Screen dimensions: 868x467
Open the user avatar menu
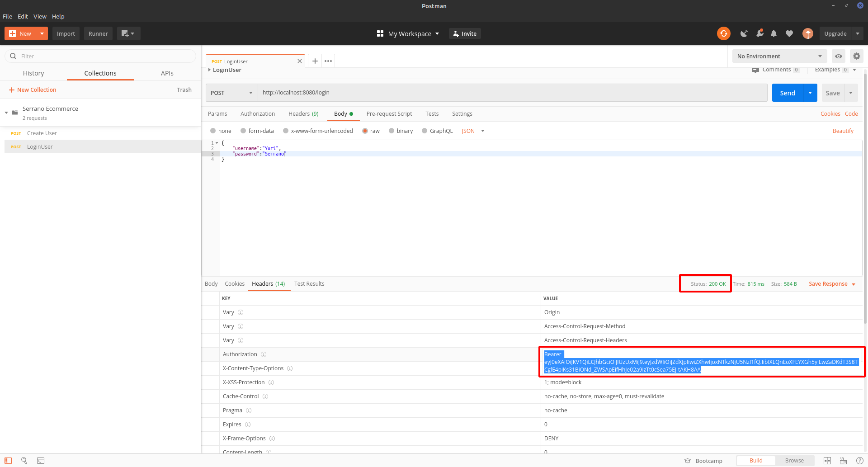point(808,33)
